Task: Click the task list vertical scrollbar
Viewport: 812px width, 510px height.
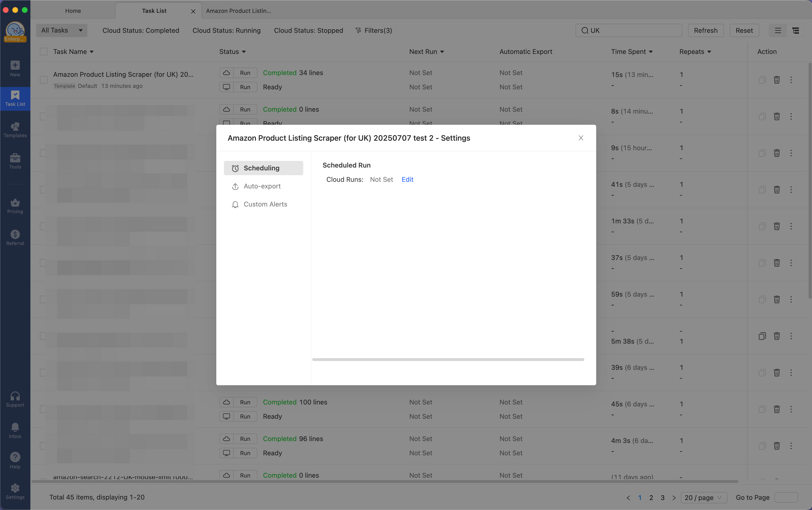Action: coord(810,180)
